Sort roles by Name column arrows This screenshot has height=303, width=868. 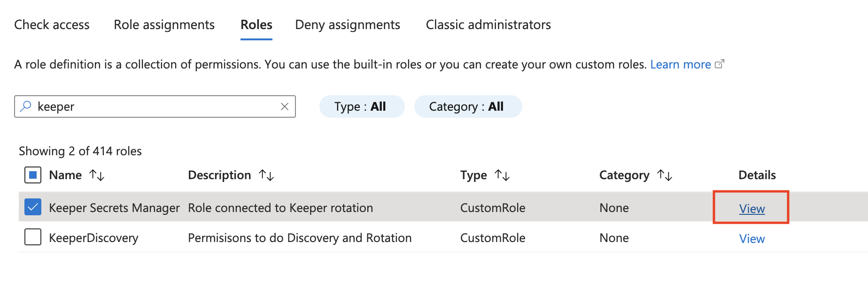(x=97, y=175)
